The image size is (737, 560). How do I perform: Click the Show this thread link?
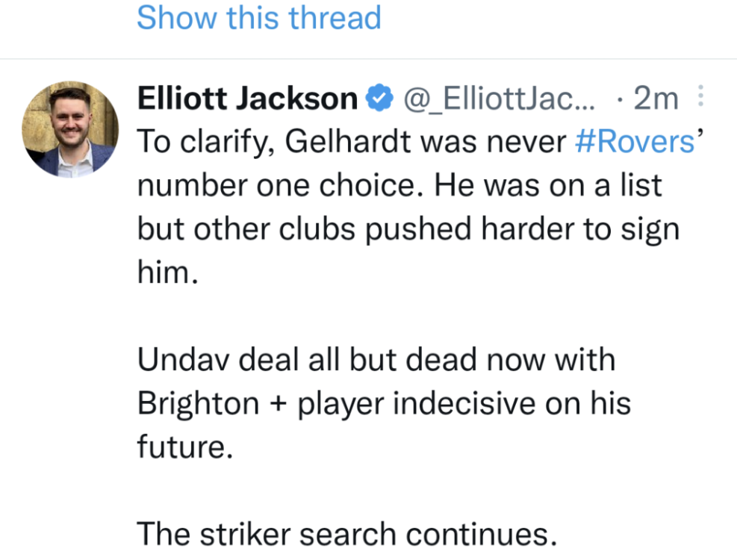pos(258,17)
